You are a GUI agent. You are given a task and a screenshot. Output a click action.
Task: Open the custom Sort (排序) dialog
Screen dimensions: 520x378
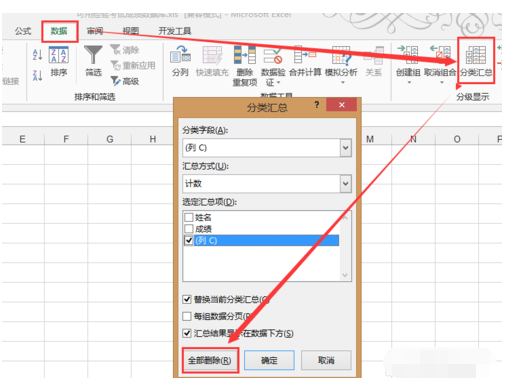click(59, 61)
